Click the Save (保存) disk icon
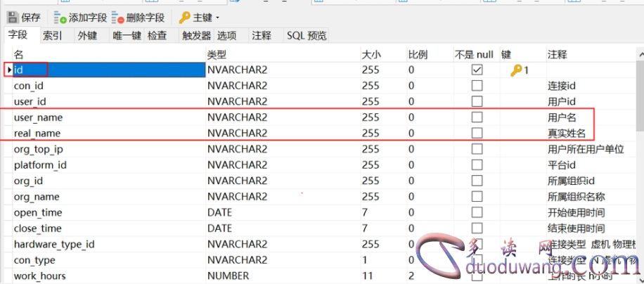Screen dimensions: 644x284 (x=13, y=17)
